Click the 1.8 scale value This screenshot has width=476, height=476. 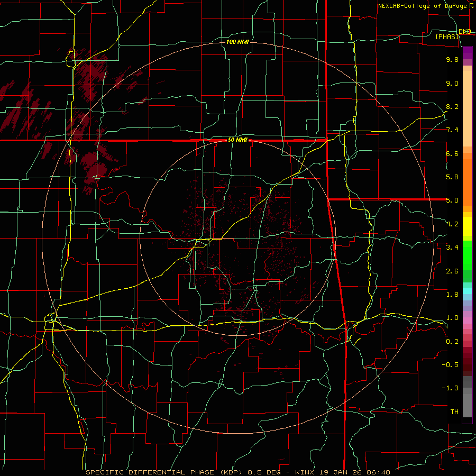coord(452,295)
